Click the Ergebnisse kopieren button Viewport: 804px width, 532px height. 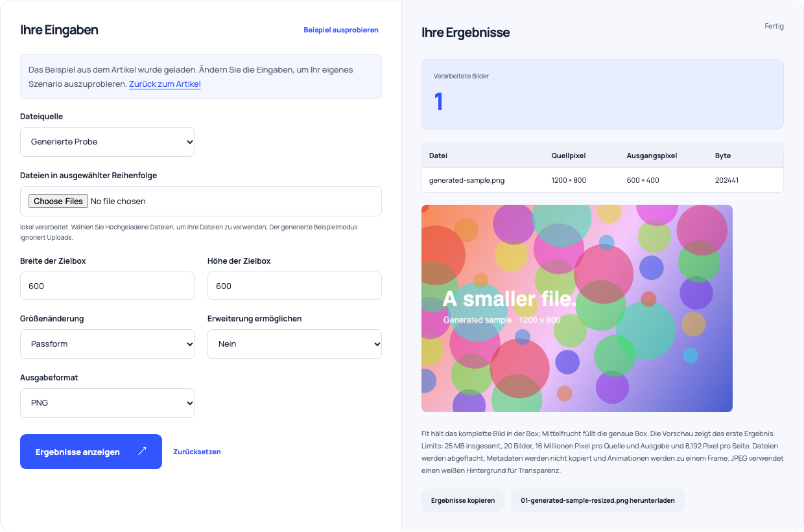pyautogui.click(x=463, y=500)
